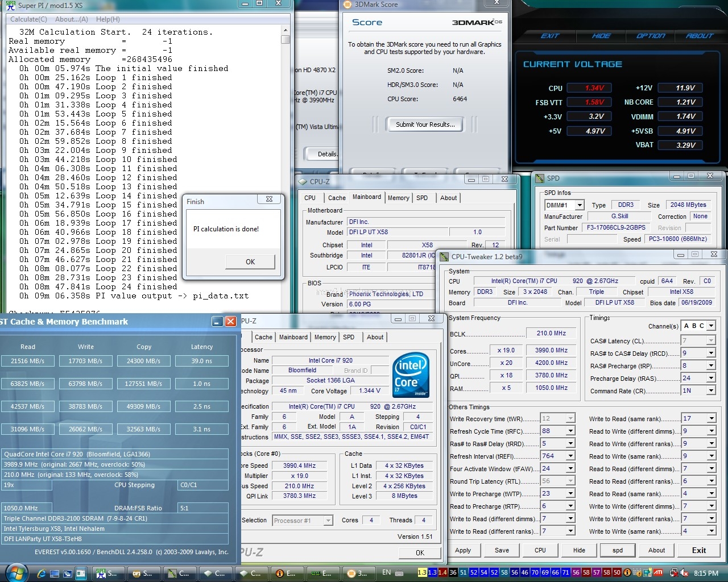728x582 pixels.
Task: Click Show Desktop in quick launch
Action: pos(56,573)
